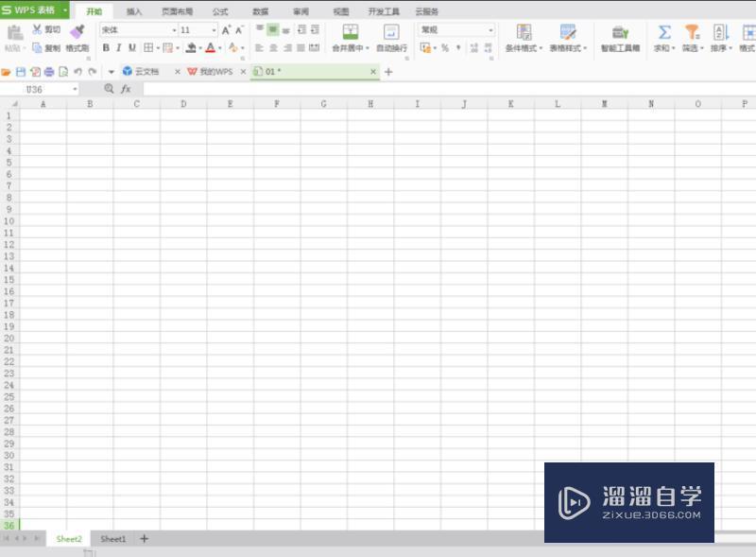Switch to the Sheet1 worksheet tab
Viewport: 756px width, 557px height.
(x=112, y=538)
